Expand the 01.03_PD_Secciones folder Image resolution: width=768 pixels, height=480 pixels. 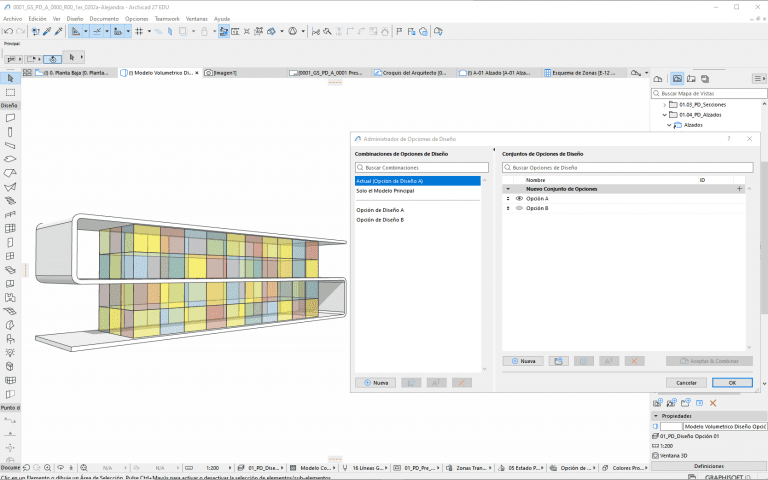(665, 104)
